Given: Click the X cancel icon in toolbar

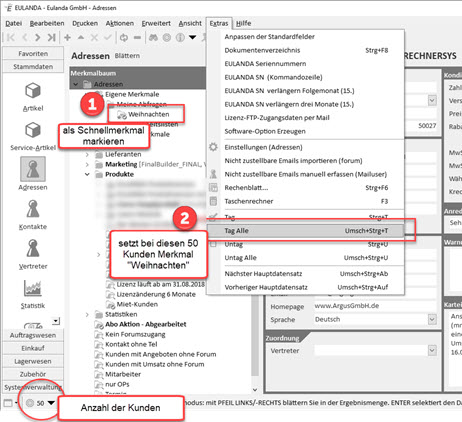Looking at the screenshot, I should pos(94,37).
